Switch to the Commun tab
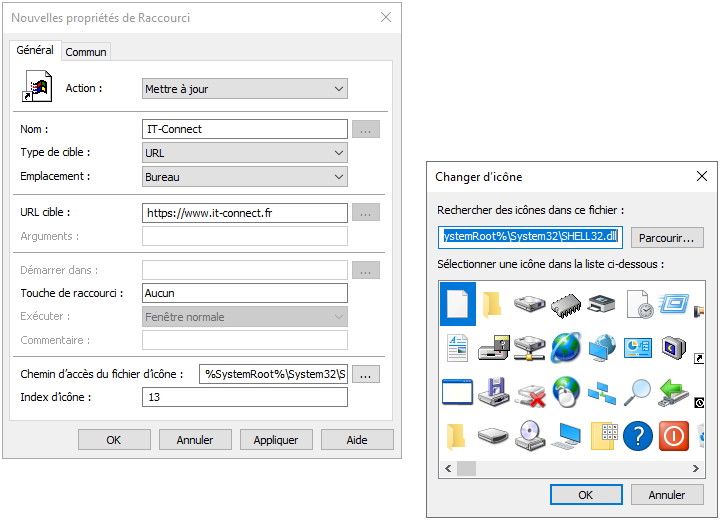 tap(86, 52)
